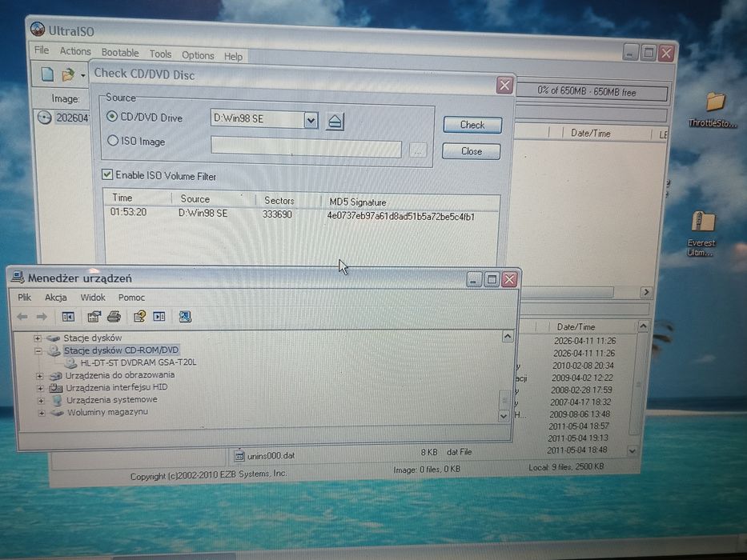Open the Pomoc menu in Menedżer urządzeń
This screenshot has width=747, height=560.
[x=131, y=298]
